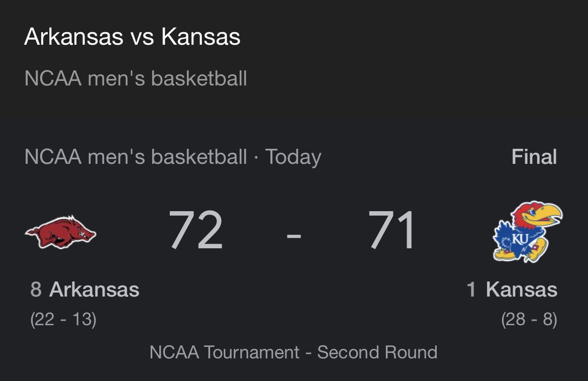Click the seed number 8 beside Arkansas
588x381 pixels.
click(x=36, y=290)
